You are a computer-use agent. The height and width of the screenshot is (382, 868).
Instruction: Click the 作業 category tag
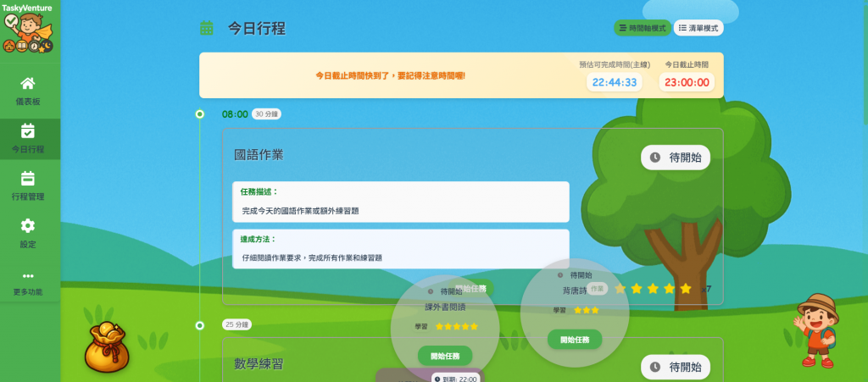(x=598, y=289)
